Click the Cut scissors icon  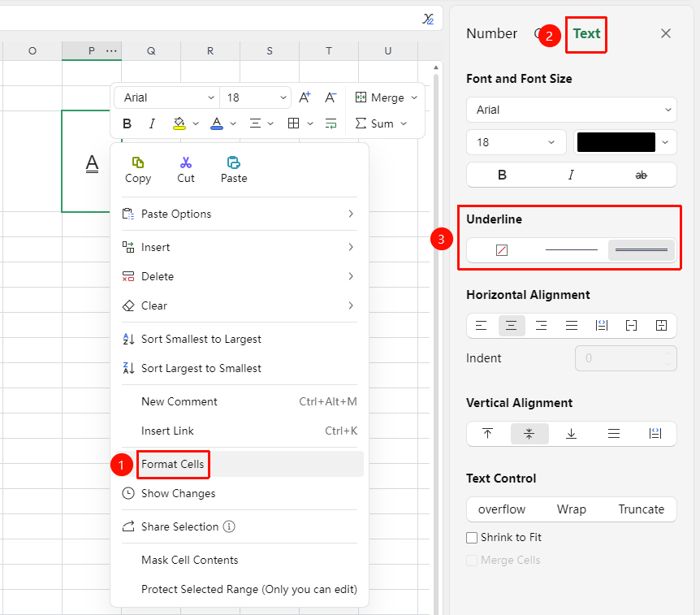point(186,162)
